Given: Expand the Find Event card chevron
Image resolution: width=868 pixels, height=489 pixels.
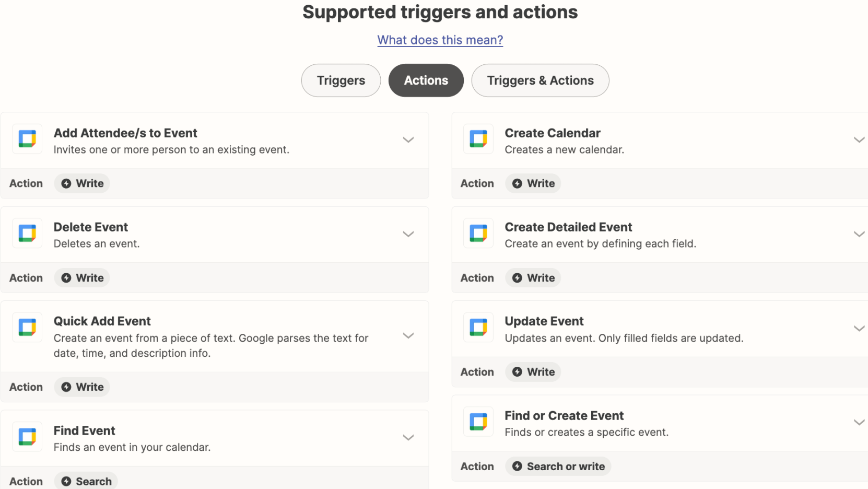Looking at the screenshot, I should click(x=408, y=437).
